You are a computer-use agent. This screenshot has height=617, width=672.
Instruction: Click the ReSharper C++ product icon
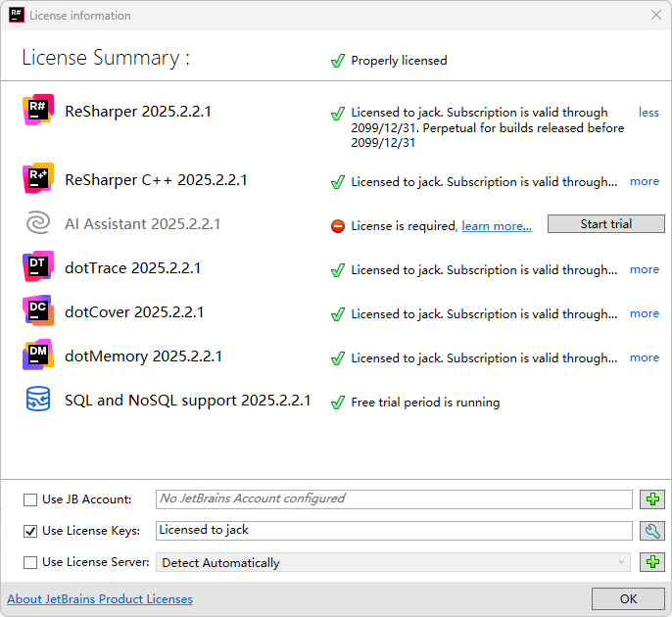coord(38,180)
